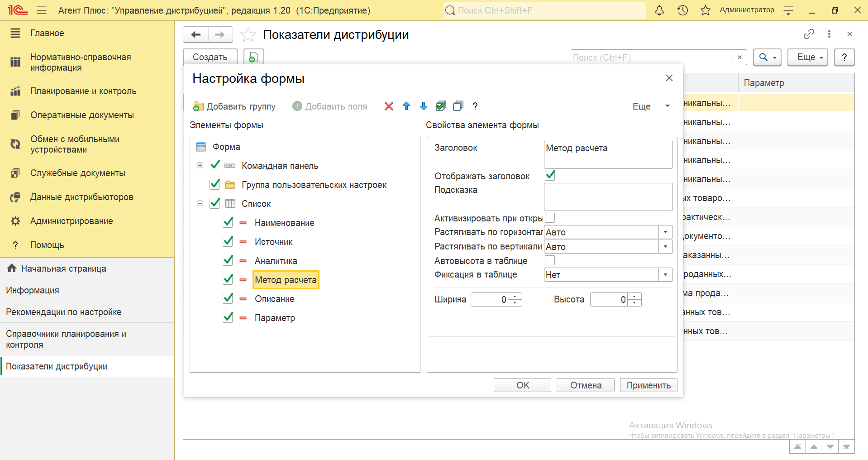Click in global Поиск field
The width and height of the screenshot is (868, 460).
(545, 10)
